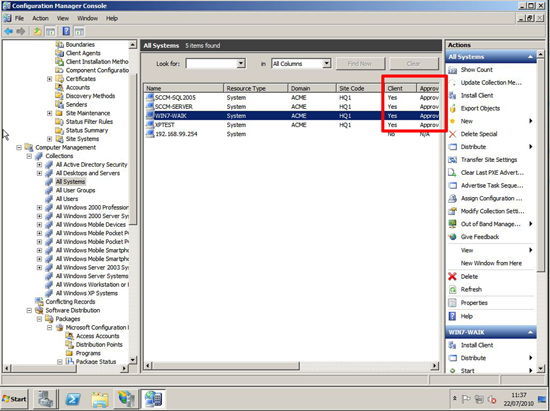Click the Start button

pos(14,399)
